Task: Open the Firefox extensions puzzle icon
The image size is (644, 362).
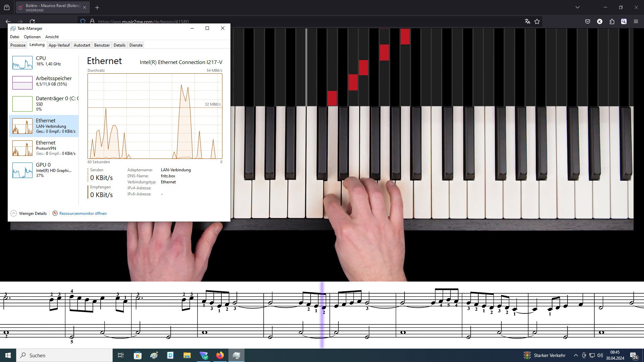Action: tap(612, 21)
